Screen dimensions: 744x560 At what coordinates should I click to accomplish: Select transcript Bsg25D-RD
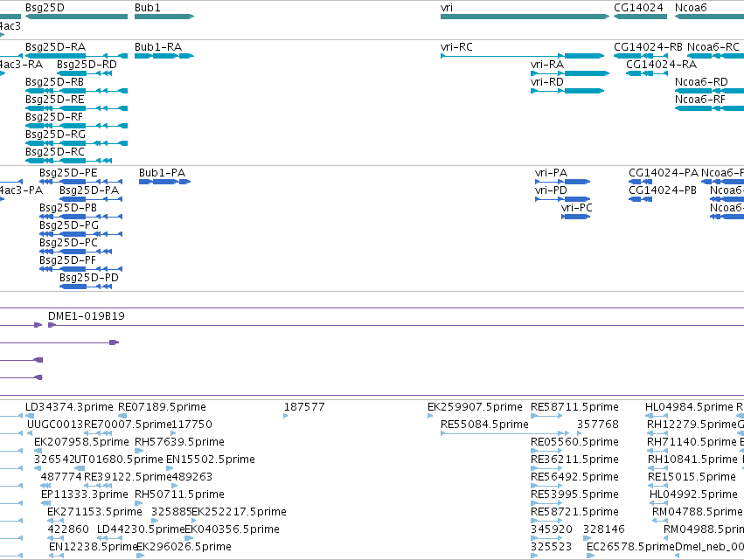pyautogui.click(x=84, y=73)
